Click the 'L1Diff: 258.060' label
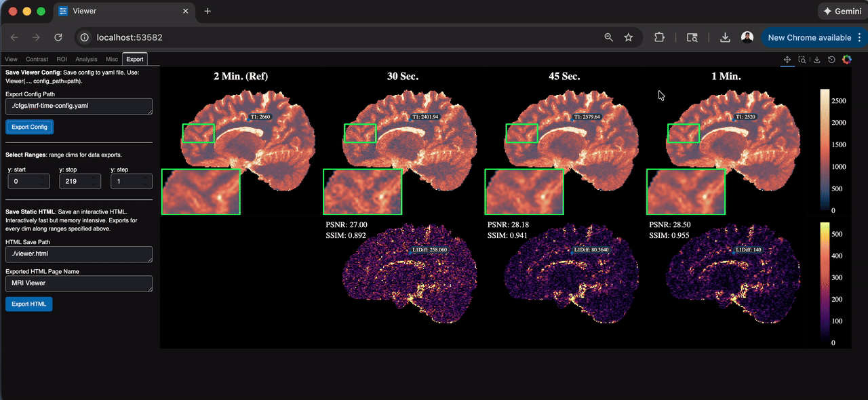This screenshot has height=400, width=868. click(x=431, y=250)
